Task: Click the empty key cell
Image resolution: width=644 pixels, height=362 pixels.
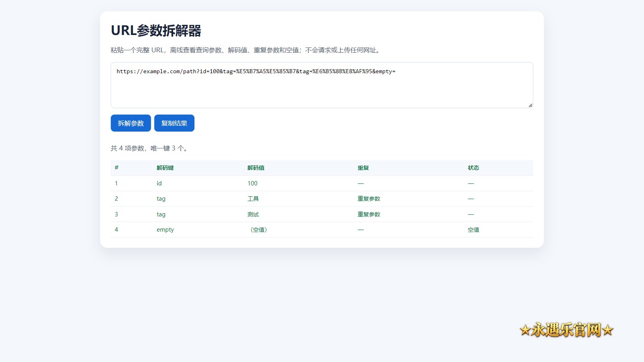Action: tap(165, 230)
